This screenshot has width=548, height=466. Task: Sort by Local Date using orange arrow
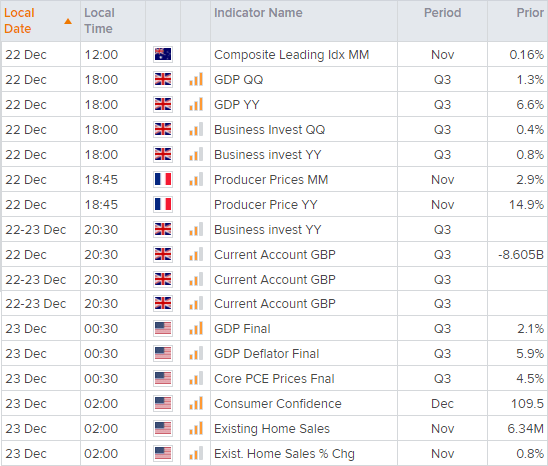coord(68,21)
